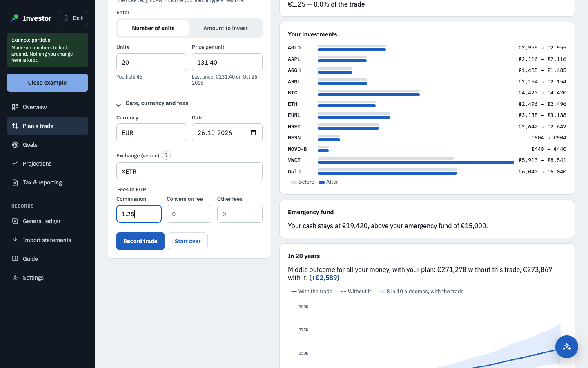
Task: Click the Record trade button
Action: point(140,241)
